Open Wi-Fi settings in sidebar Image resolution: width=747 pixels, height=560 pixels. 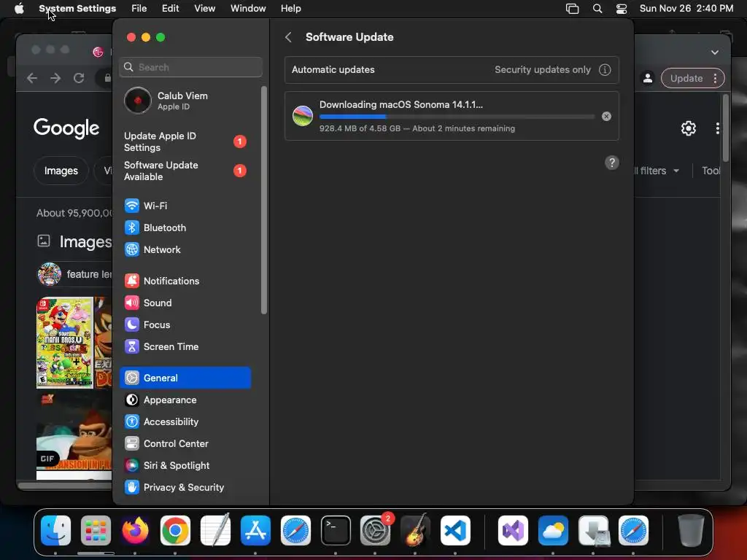coord(185,206)
